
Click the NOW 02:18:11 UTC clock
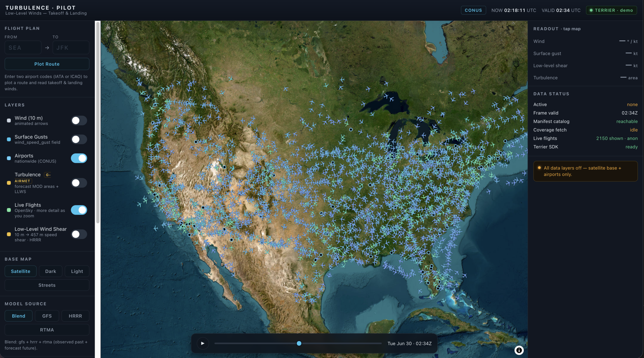tap(514, 10)
